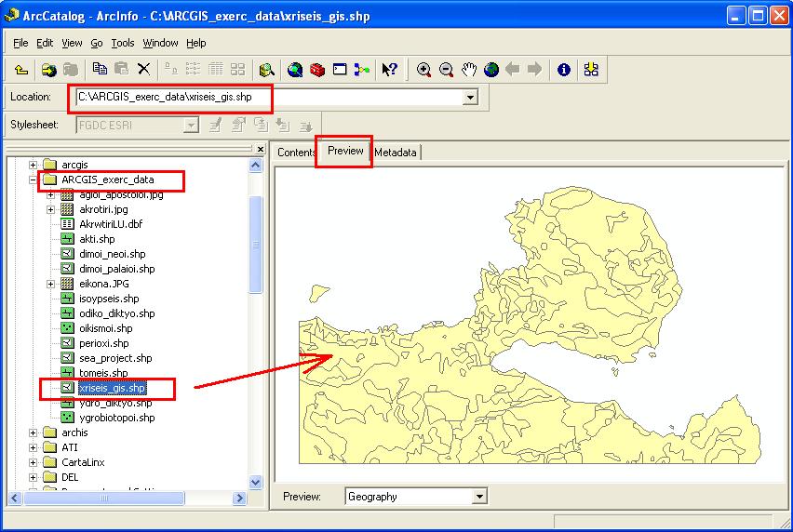Select akti.shp in the tree
Viewport: 793px width, 532px height.
tap(97, 239)
